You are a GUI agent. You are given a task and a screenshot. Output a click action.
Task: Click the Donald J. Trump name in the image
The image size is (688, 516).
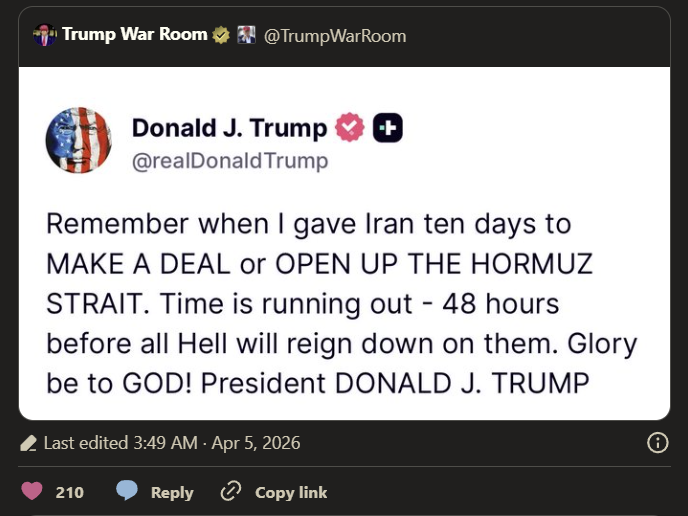(x=229, y=128)
